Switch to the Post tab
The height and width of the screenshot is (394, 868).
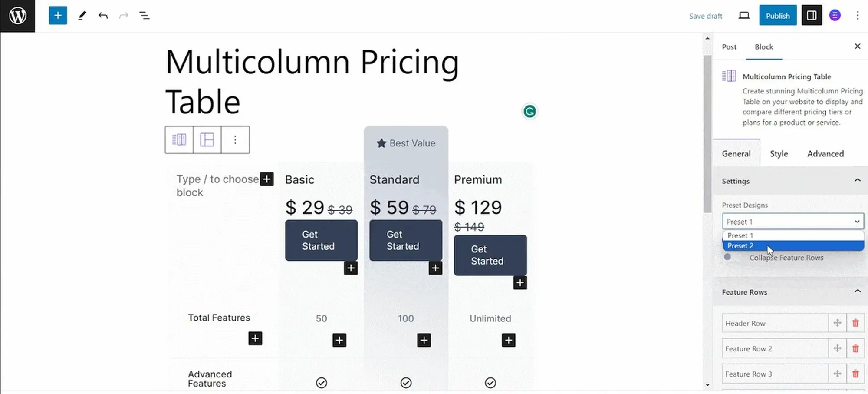coord(729,47)
